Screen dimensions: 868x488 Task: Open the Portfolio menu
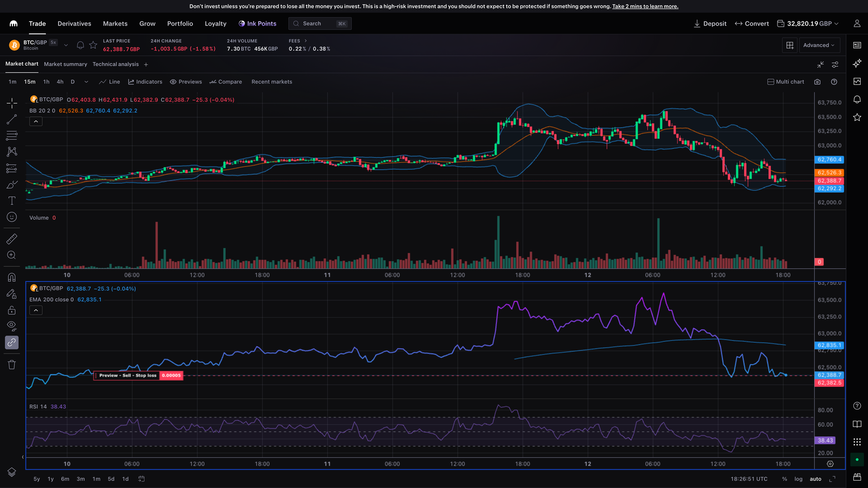[180, 24]
